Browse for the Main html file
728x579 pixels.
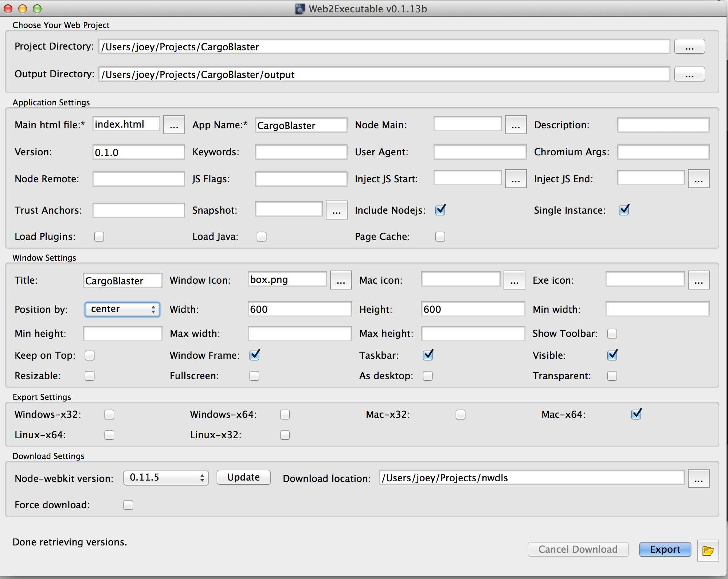[x=174, y=125]
